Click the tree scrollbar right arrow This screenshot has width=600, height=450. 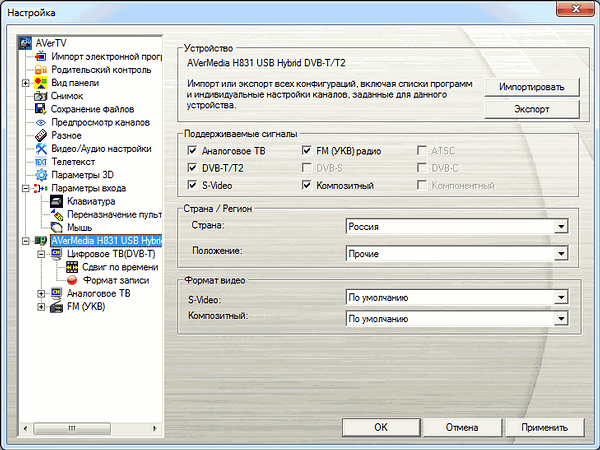click(x=155, y=428)
